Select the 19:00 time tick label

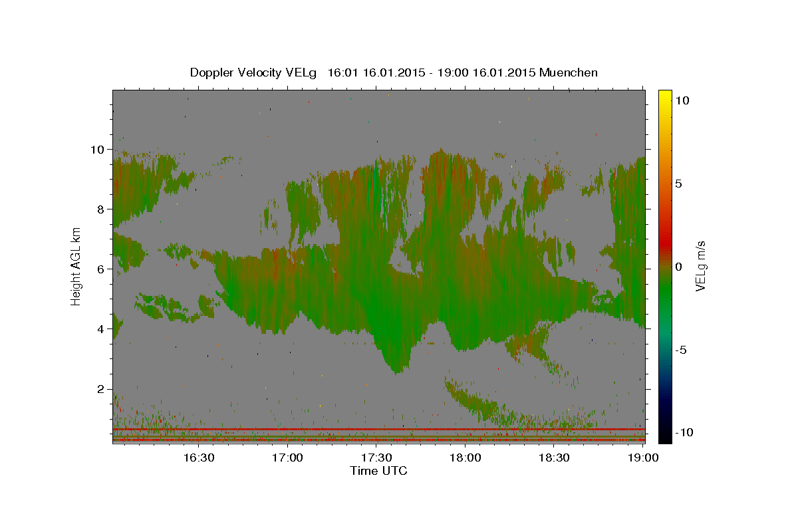click(x=644, y=458)
